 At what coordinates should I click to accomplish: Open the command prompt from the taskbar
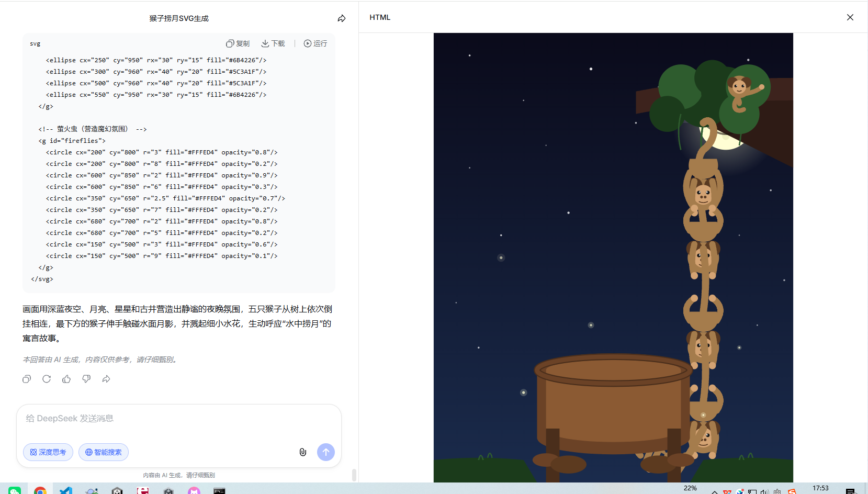click(x=220, y=490)
